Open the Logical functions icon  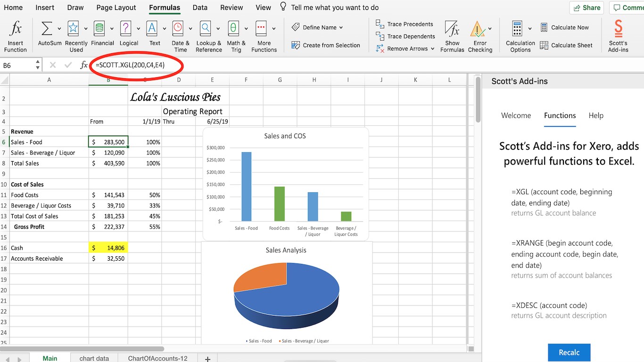click(x=125, y=29)
